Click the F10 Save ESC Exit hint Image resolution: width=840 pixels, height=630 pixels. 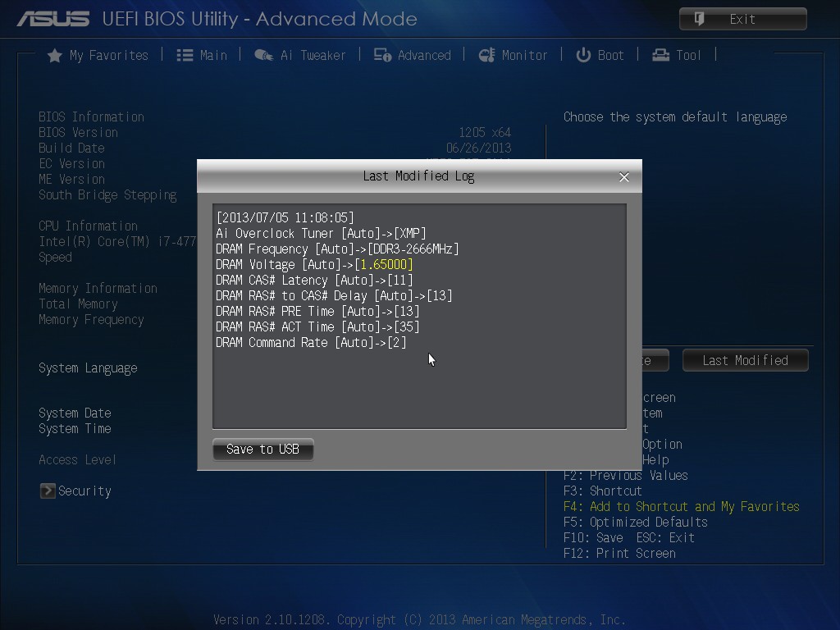tap(629, 538)
